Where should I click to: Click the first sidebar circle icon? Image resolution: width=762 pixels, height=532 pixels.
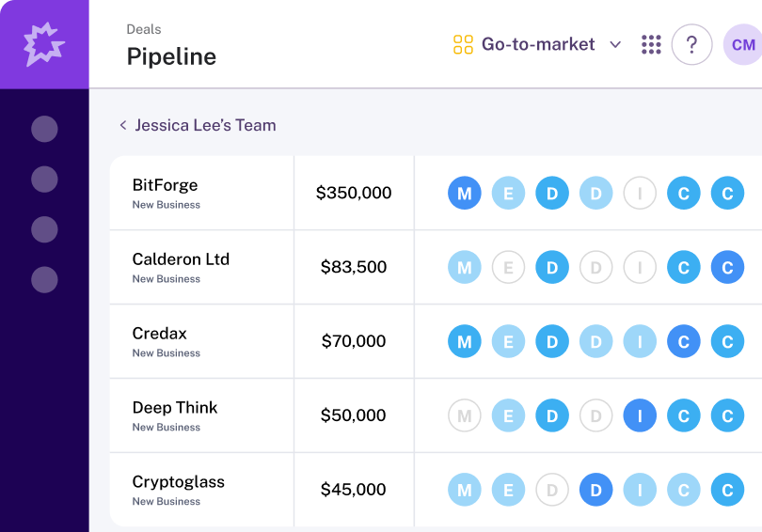point(44,129)
